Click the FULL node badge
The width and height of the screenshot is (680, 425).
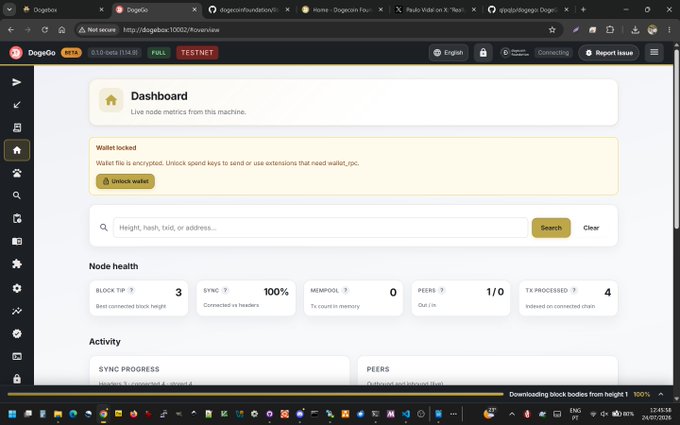click(x=158, y=53)
